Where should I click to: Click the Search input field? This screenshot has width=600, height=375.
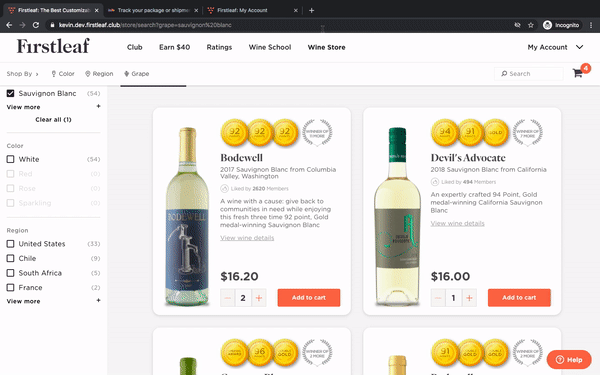[x=529, y=73]
